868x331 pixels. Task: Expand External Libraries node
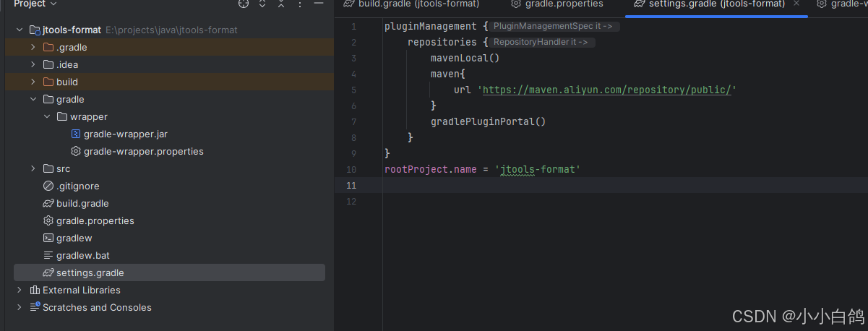pos(20,291)
